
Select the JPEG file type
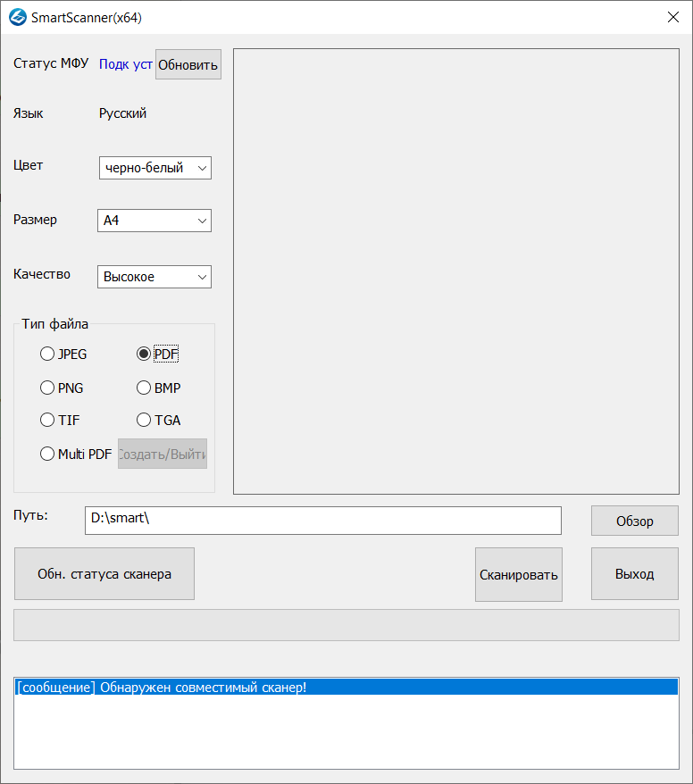pyautogui.click(x=63, y=354)
